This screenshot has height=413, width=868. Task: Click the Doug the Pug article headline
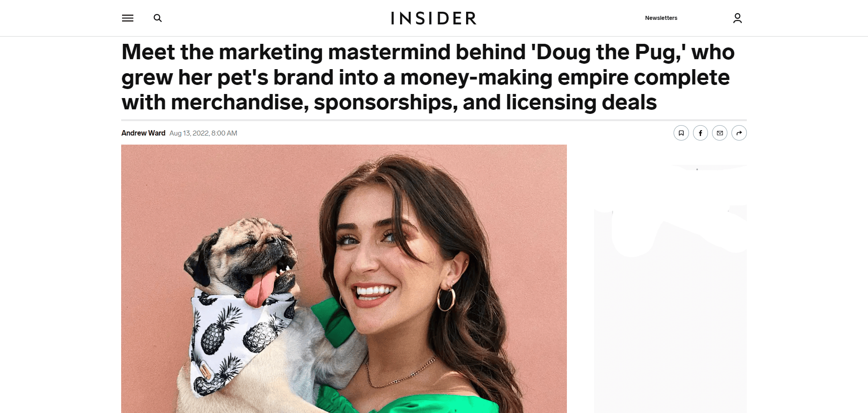428,77
